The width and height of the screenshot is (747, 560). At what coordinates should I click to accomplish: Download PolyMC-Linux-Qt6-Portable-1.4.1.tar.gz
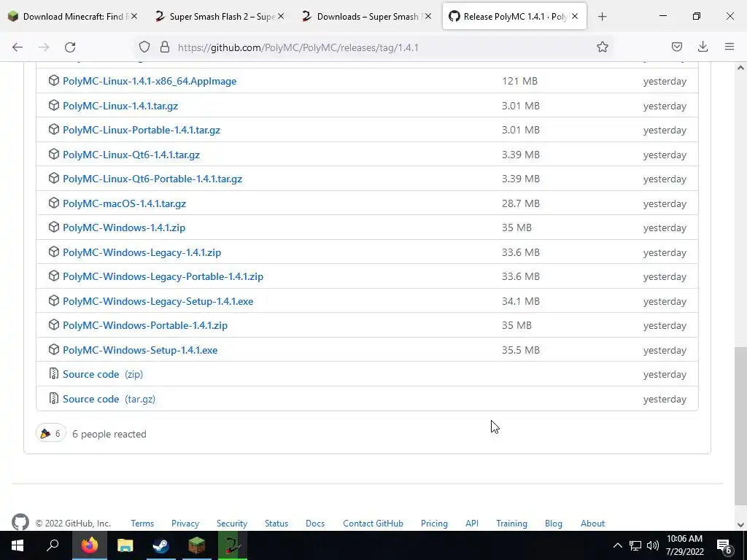[x=152, y=179]
